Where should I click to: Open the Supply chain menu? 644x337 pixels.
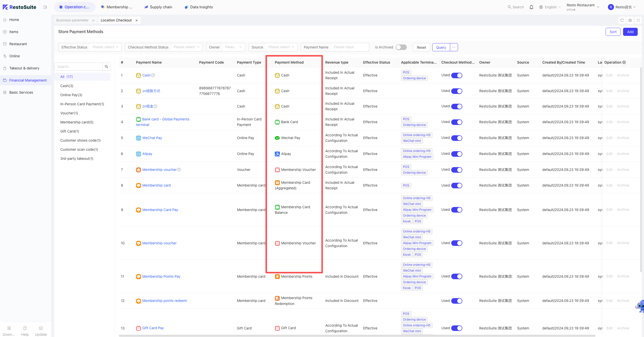coord(158,7)
